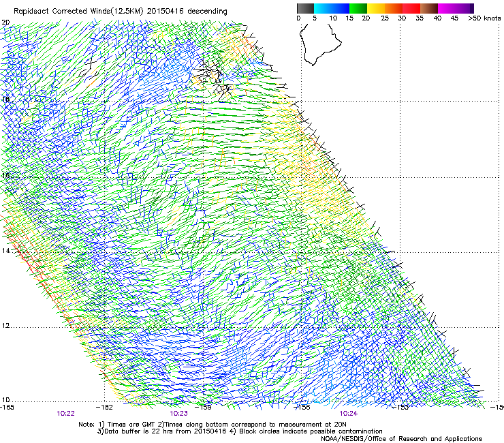Click the legend label 25
This screenshot has width=504, height=443.
(x=385, y=18)
